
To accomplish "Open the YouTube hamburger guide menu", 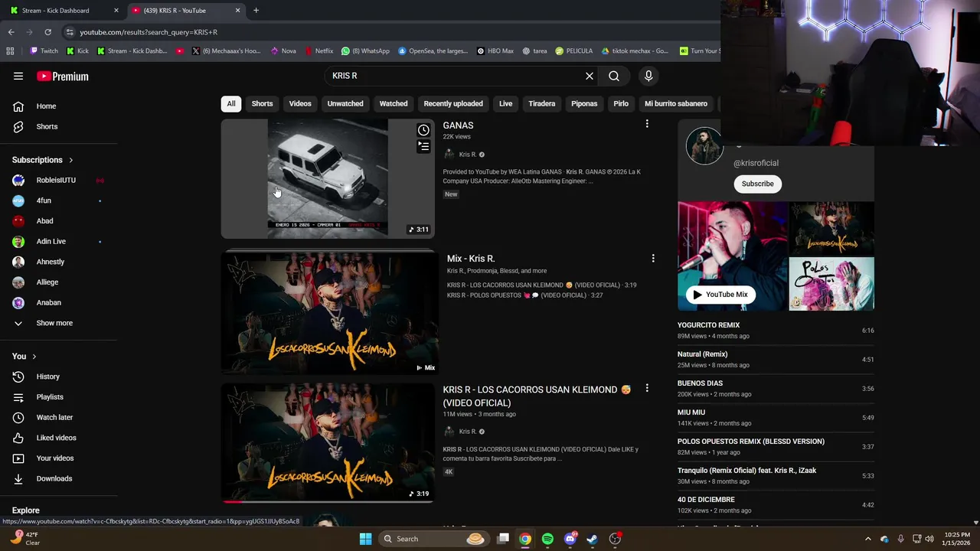I will point(18,76).
